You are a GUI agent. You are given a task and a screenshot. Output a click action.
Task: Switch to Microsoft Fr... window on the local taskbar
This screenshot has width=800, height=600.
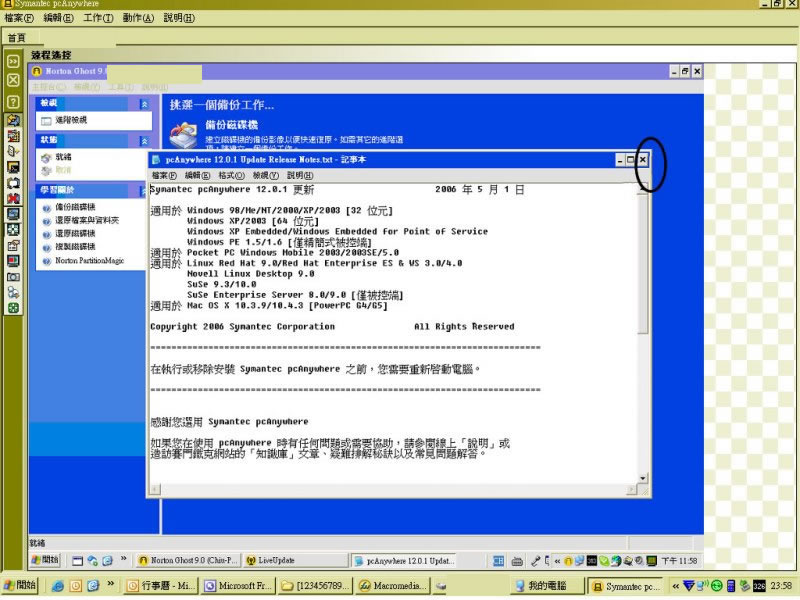239,586
